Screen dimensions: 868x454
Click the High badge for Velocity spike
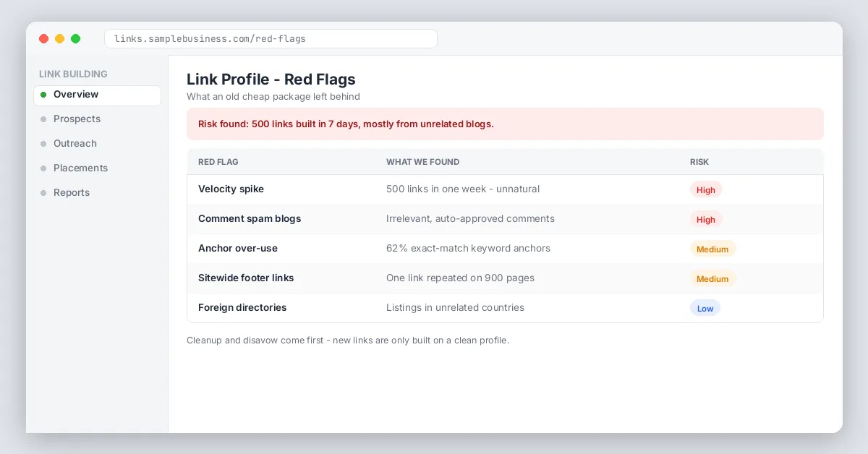(x=706, y=190)
